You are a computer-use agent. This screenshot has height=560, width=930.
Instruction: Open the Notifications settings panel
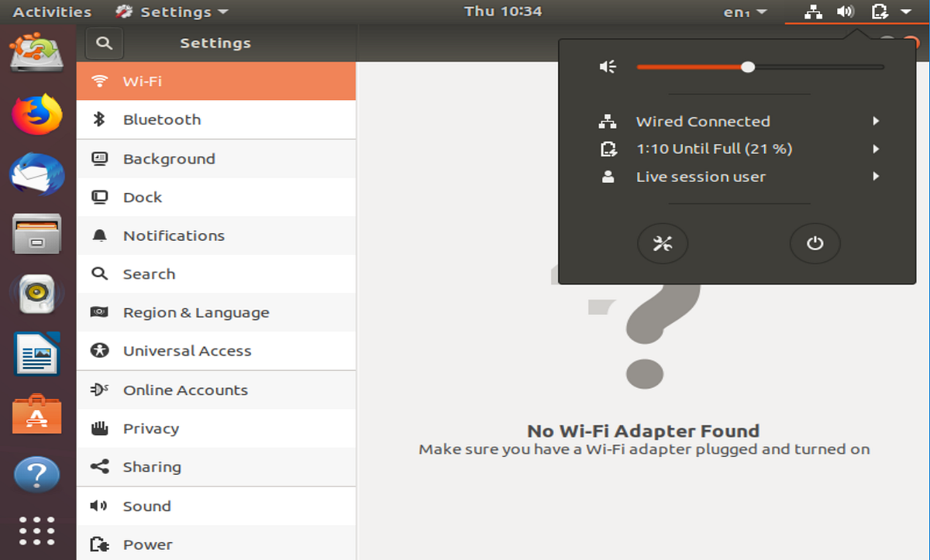point(216,235)
